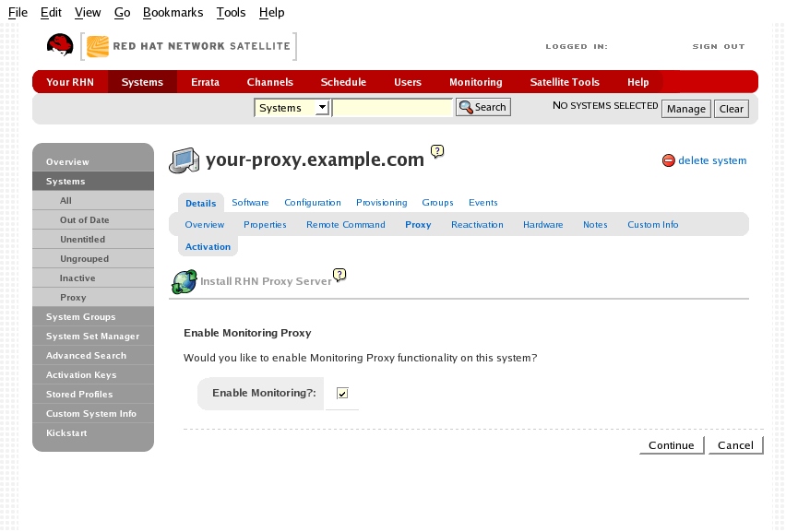The image size is (786, 532).
Task: Open the Users tab
Action: 408,82
